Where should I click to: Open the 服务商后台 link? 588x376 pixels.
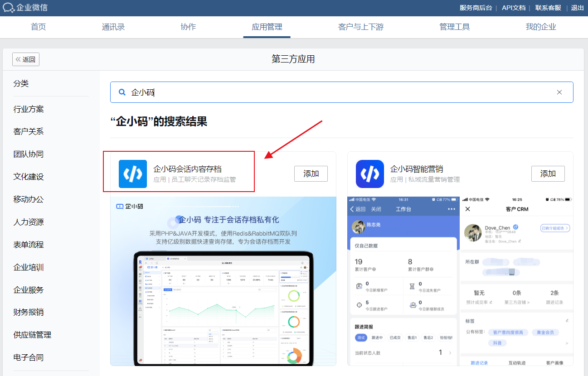476,8
